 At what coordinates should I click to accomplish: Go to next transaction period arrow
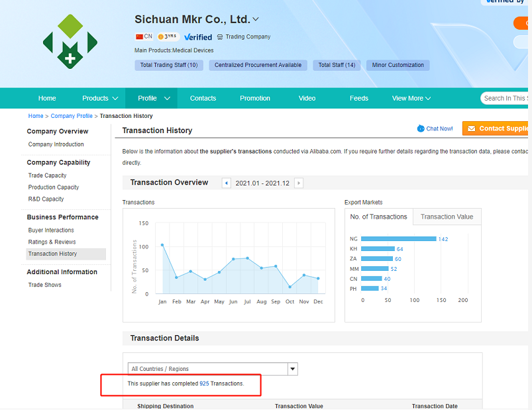click(299, 183)
